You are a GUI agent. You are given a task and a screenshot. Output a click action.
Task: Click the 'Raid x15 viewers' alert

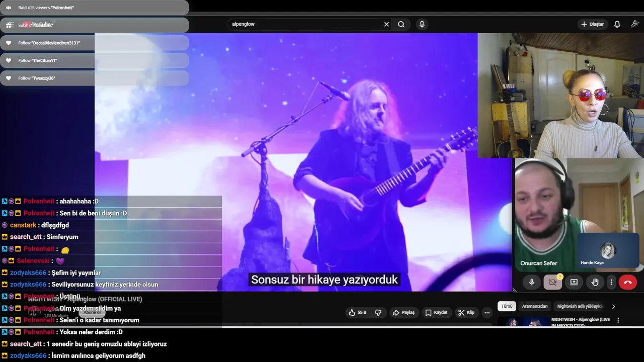pos(95,8)
